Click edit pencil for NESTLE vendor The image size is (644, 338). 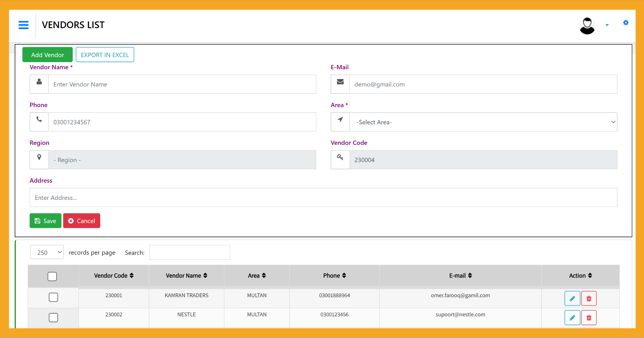(572, 318)
